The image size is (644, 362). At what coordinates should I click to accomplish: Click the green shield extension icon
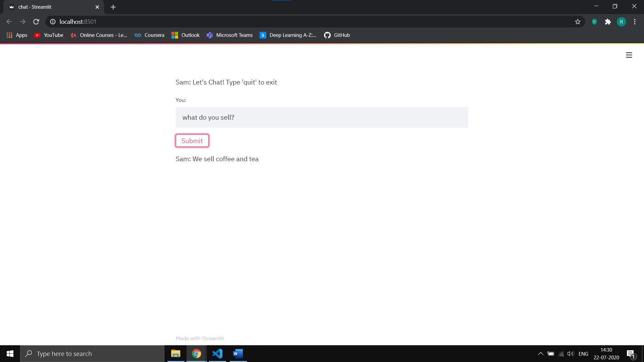594,22
